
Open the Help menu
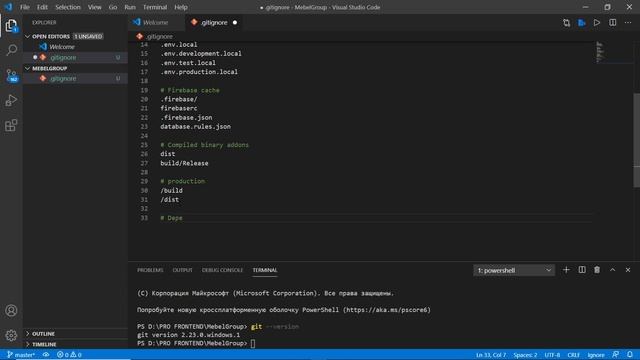click(181, 7)
